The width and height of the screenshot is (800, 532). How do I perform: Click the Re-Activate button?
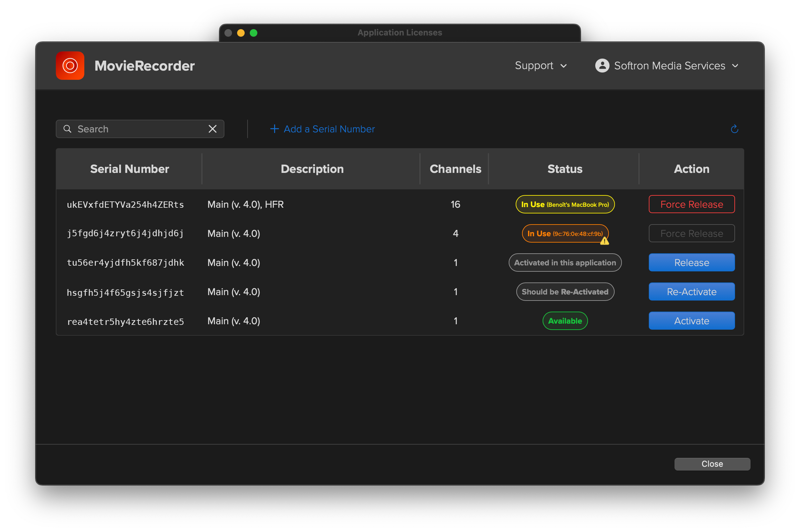pos(691,292)
